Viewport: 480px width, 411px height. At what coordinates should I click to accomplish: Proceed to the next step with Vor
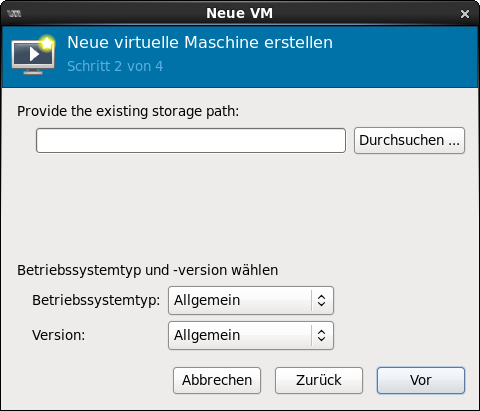pos(421,380)
